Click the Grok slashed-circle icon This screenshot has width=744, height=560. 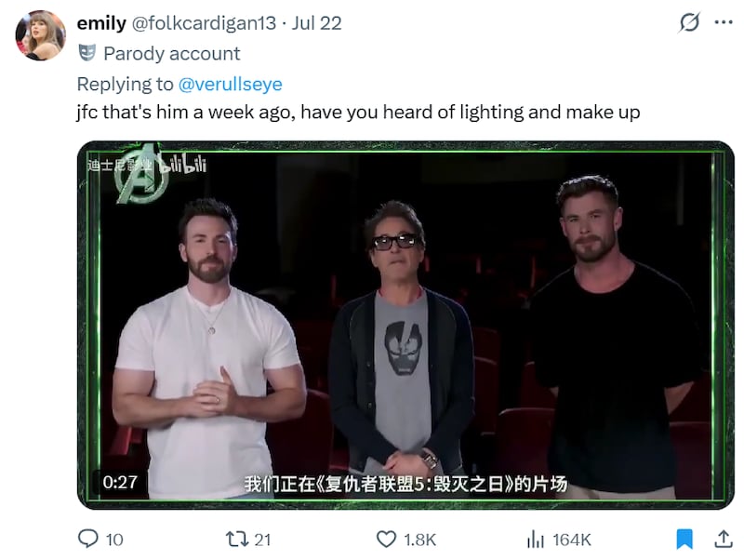pyautogui.click(x=689, y=22)
